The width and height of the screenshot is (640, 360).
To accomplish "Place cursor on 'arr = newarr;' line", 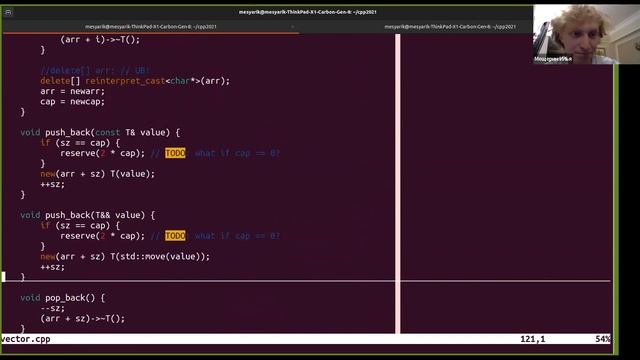I will (72, 91).
